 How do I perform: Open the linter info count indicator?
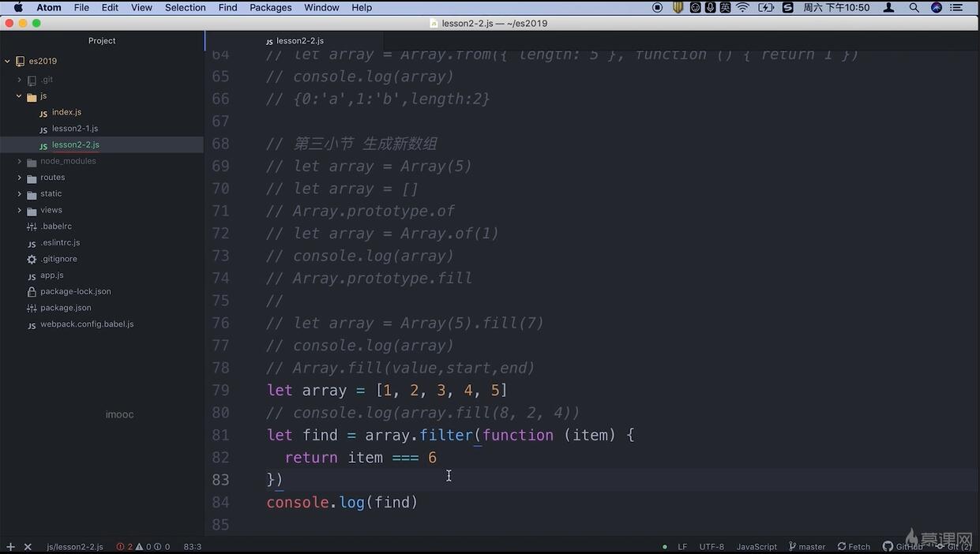(162, 547)
